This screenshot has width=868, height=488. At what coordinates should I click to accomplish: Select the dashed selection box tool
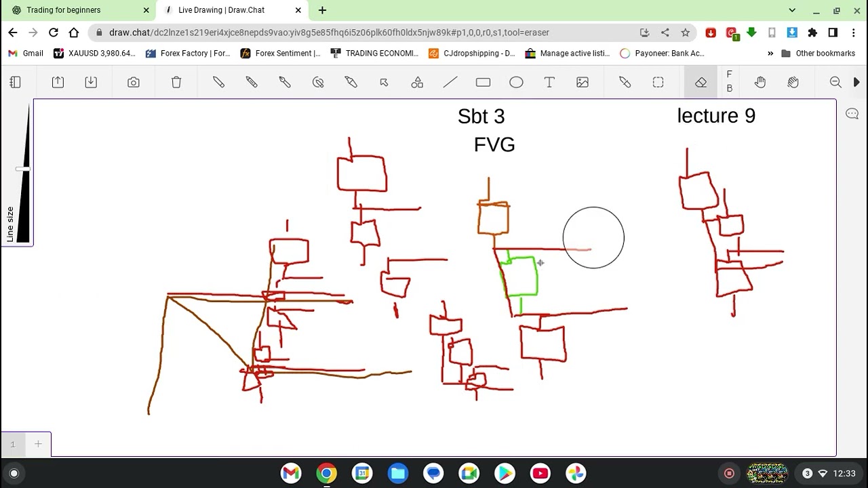point(658,82)
